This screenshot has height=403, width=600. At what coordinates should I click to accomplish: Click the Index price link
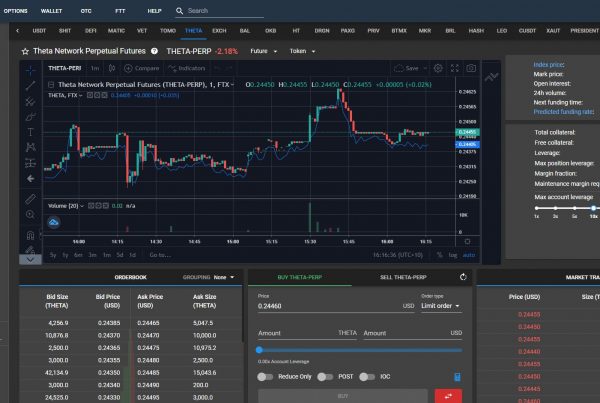pos(549,65)
